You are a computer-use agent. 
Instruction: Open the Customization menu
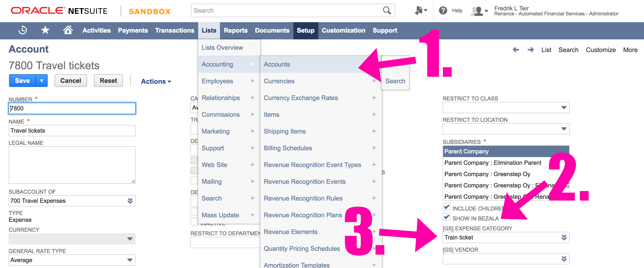(x=343, y=30)
